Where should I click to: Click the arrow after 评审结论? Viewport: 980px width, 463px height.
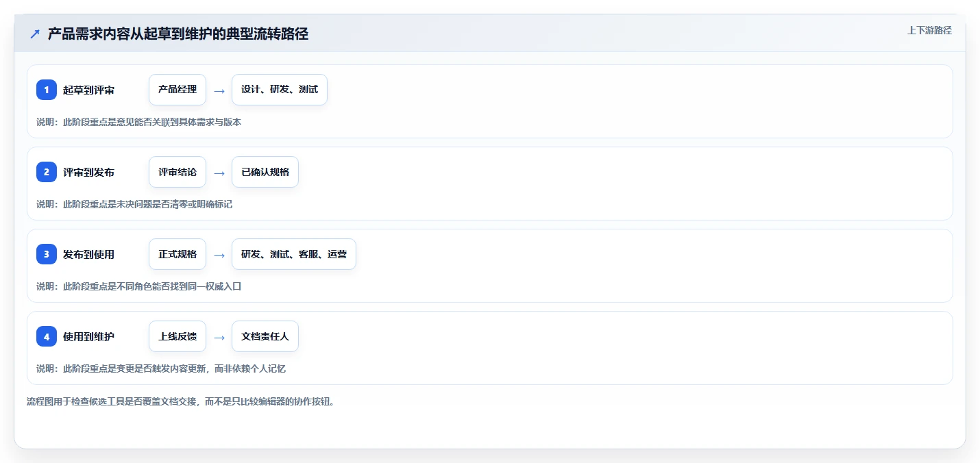point(219,173)
